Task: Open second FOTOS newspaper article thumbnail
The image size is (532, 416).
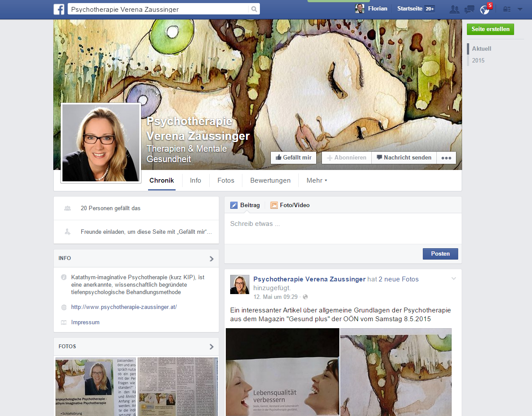Action: pos(178,387)
